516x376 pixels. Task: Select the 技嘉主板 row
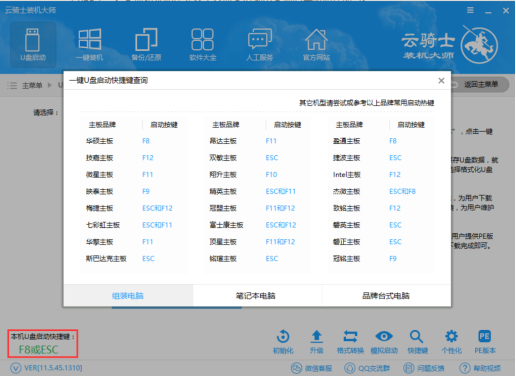(133, 158)
